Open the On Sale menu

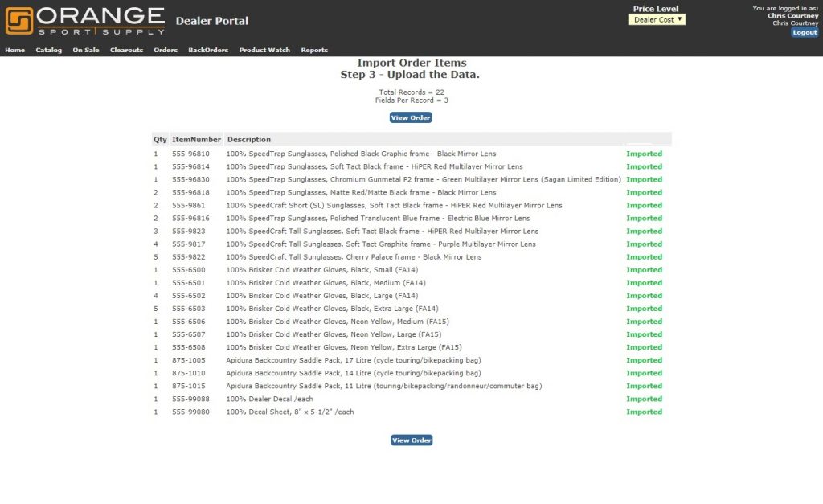[86, 50]
